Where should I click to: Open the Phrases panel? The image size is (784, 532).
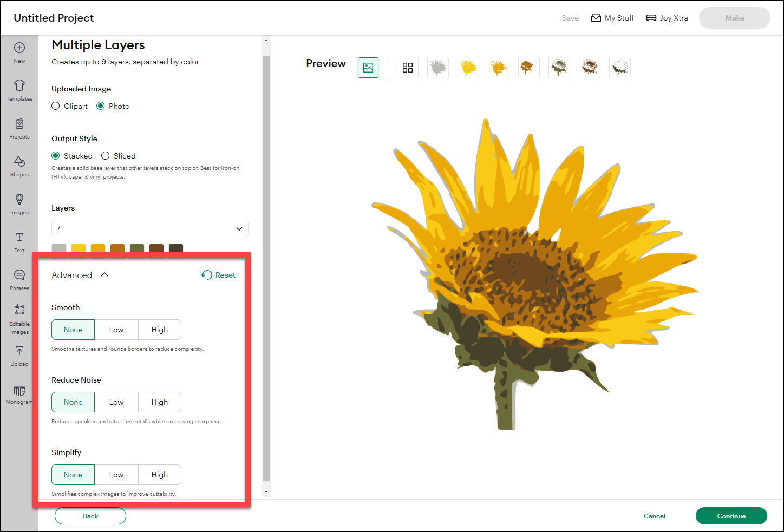point(19,279)
